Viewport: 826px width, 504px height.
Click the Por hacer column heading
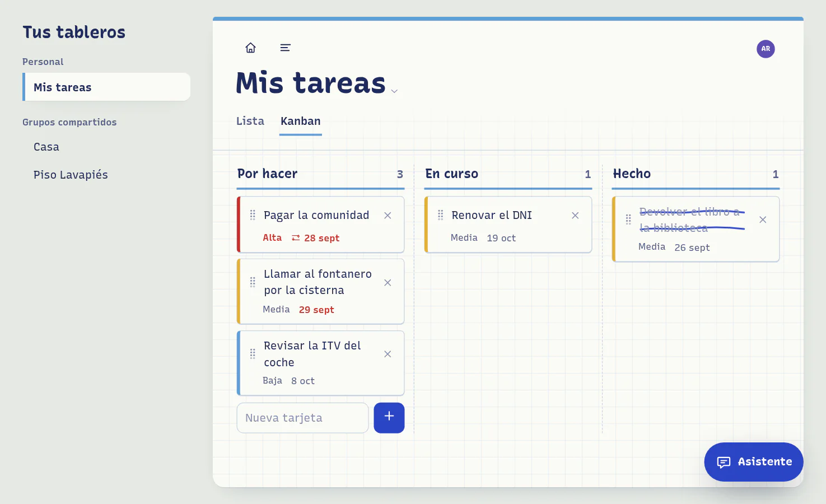click(x=267, y=174)
